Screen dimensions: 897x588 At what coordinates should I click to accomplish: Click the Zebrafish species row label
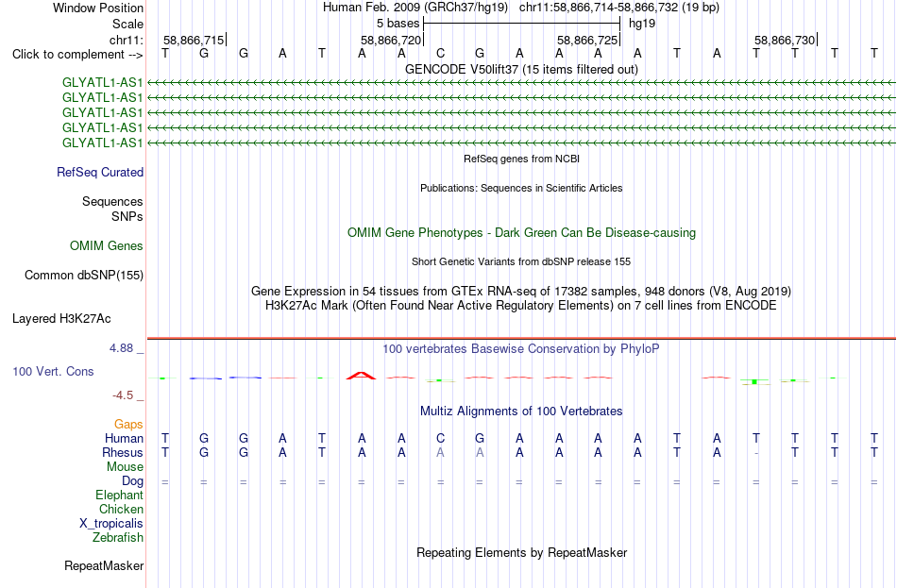[118, 538]
